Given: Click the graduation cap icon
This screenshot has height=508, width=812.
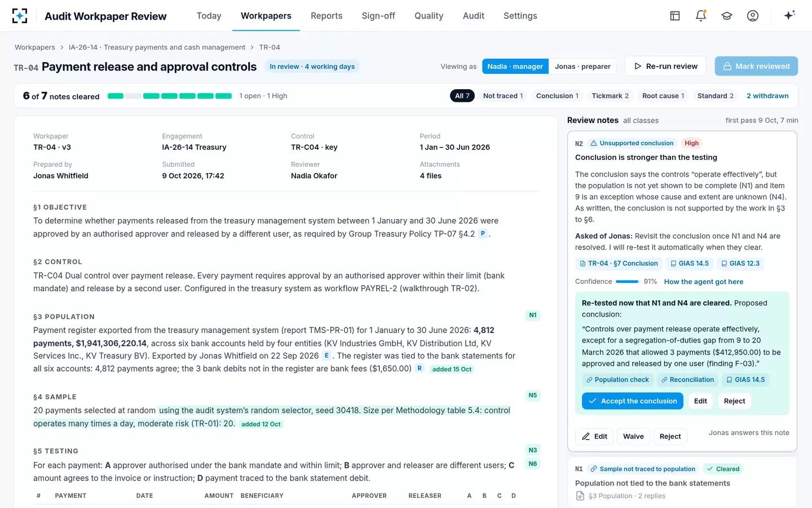Looking at the screenshot, I should tap(727, 16).
